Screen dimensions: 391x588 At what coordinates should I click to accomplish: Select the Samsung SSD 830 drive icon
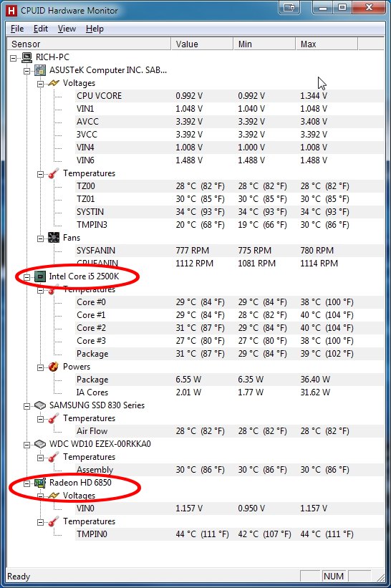(40, 405)
